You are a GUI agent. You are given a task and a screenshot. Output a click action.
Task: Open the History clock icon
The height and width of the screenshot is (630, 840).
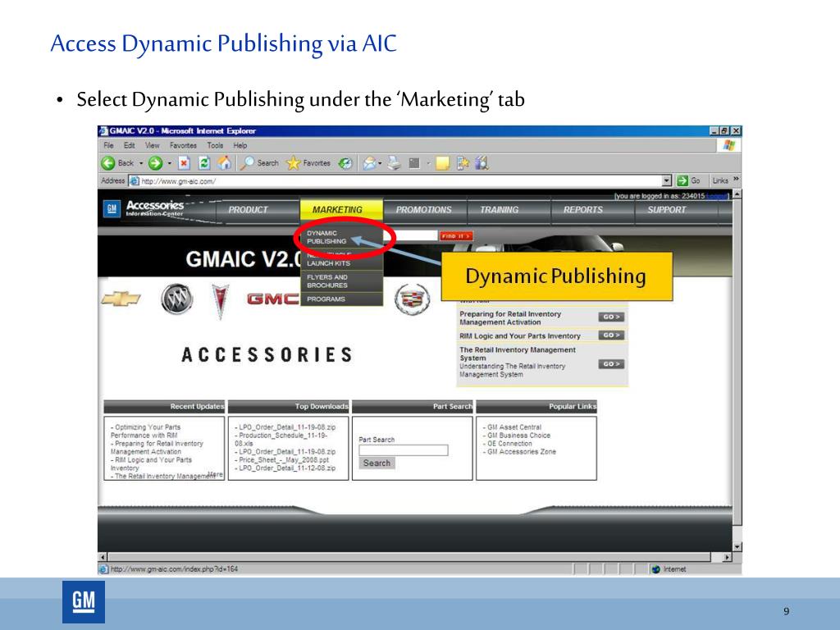pos(345,163)
